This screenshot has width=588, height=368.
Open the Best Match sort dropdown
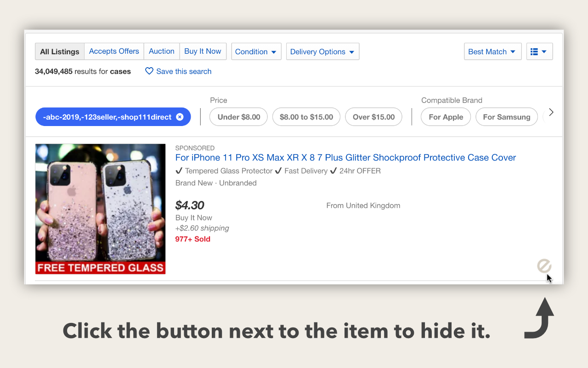(x=492, y=52)
